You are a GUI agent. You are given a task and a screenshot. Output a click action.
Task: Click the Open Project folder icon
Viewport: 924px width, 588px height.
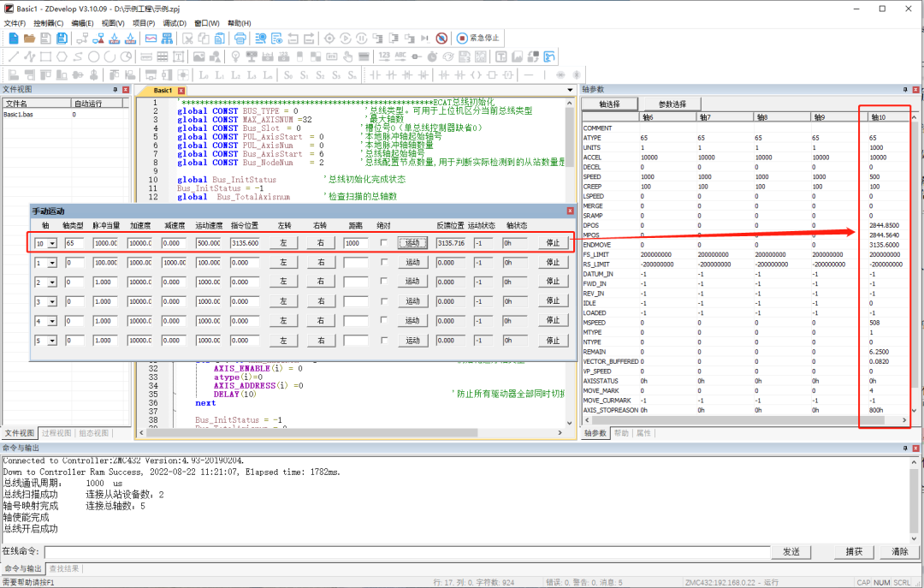click(29, 37)
